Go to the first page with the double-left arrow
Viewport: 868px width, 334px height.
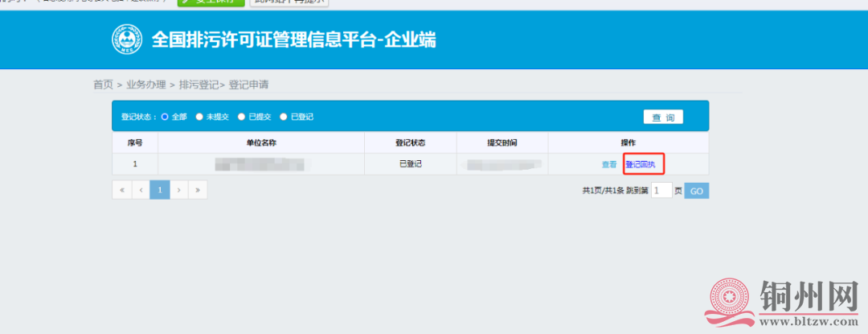click(121, 190)
